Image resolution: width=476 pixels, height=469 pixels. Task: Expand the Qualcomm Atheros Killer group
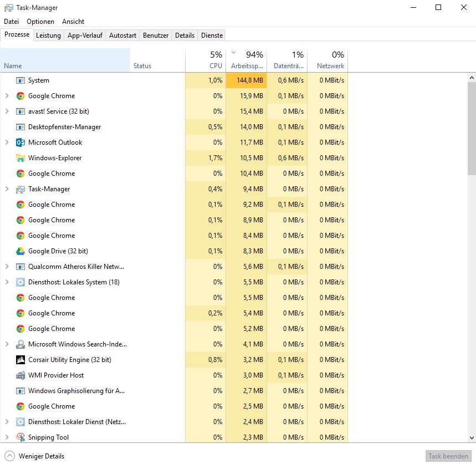coord(7,267)
